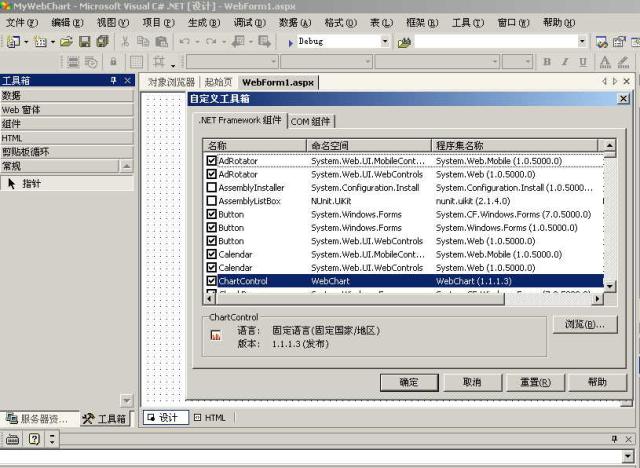This screenshot has height=468, width=640.
Task: Uncheck Button checkbox for System.Windows.Forms (1.0.5000.0)
Action: point(211,228)
